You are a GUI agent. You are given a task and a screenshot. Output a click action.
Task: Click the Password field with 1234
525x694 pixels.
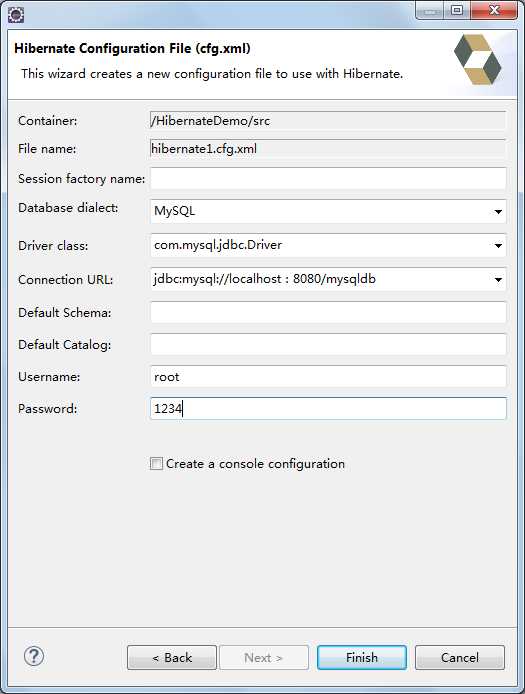328,409
